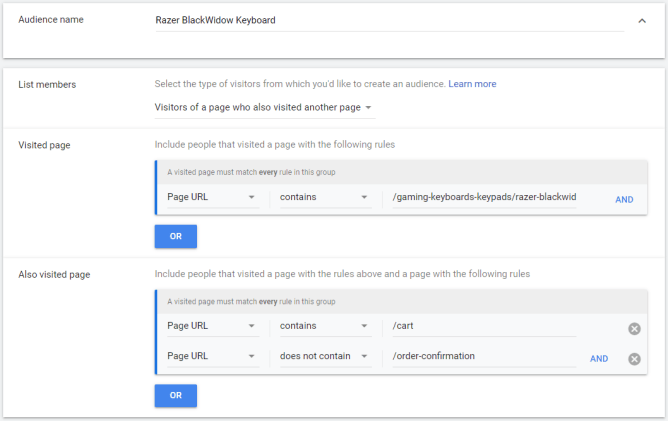Open 'does not contain' dropdown
Viewport: 668px width, 421px height.
pos(325,356)
